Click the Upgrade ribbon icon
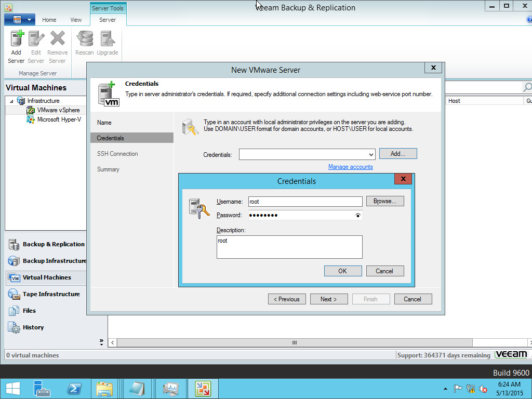532x399 pixels. tap(107, 43)
